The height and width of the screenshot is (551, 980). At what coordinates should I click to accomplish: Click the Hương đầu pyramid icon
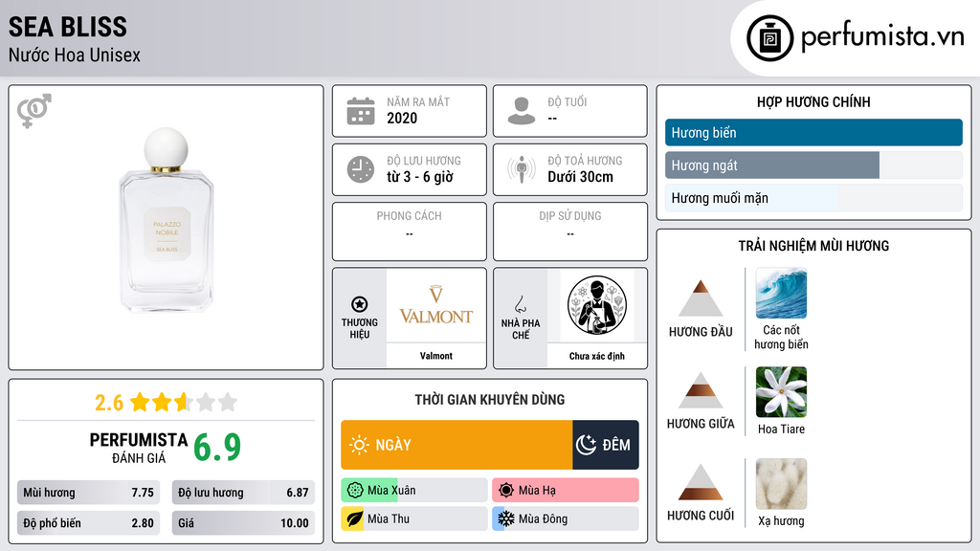pos(701,298)
